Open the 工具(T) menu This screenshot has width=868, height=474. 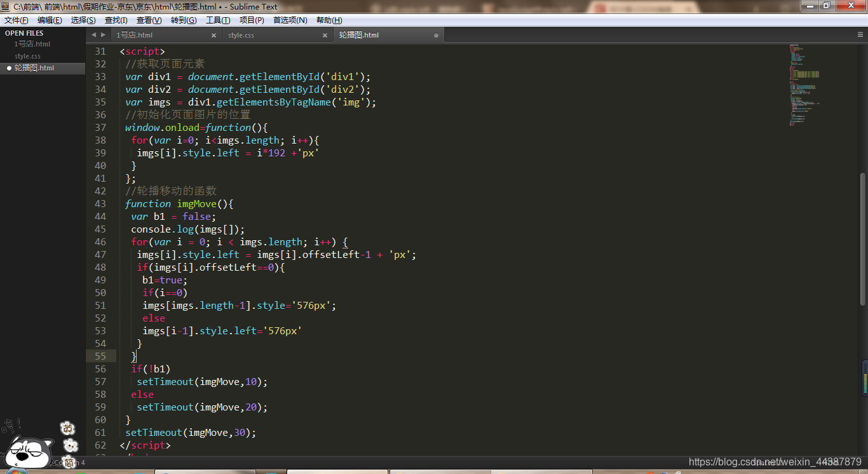(218, 20)
